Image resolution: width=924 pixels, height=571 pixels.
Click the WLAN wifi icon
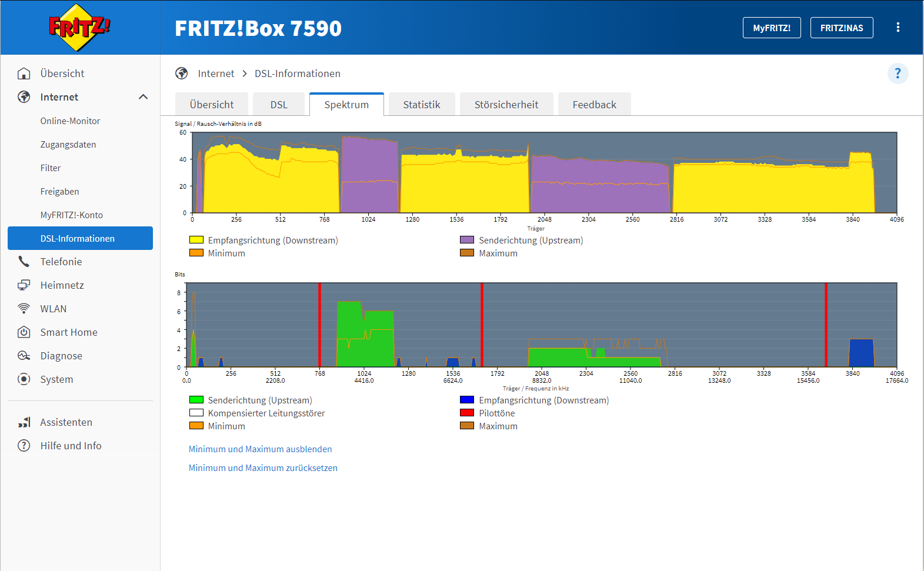click(24, 309)
